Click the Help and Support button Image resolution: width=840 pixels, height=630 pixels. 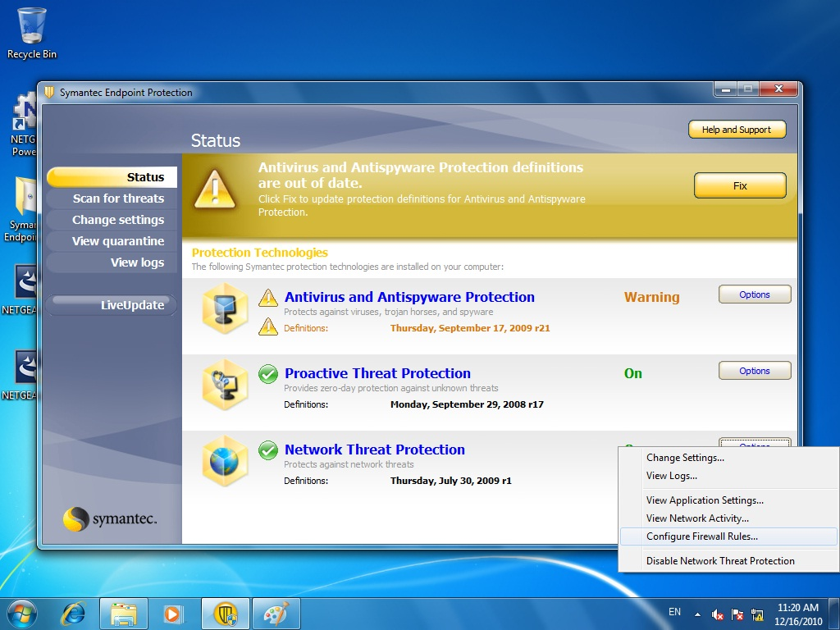click(737, 130)
